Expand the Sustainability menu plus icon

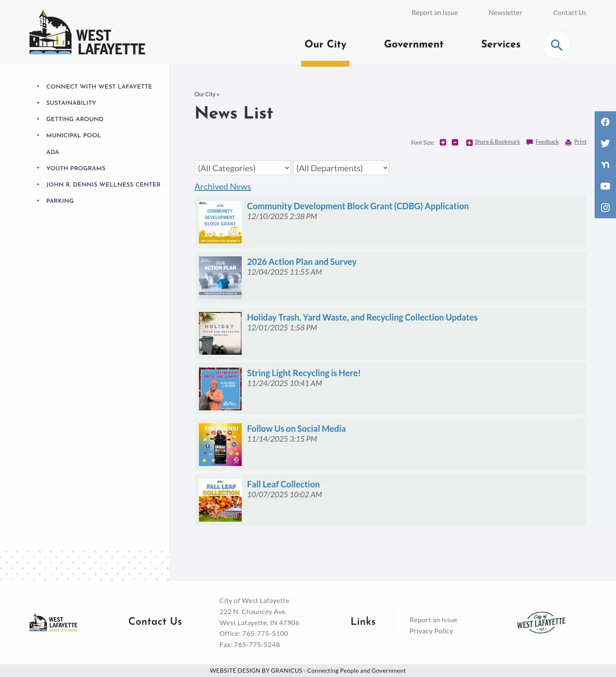[38, 103]
